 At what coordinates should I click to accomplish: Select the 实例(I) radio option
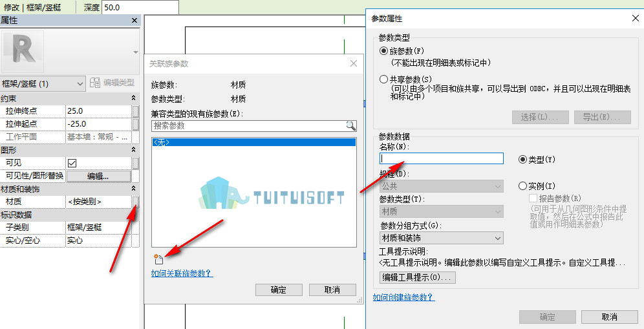523,186
